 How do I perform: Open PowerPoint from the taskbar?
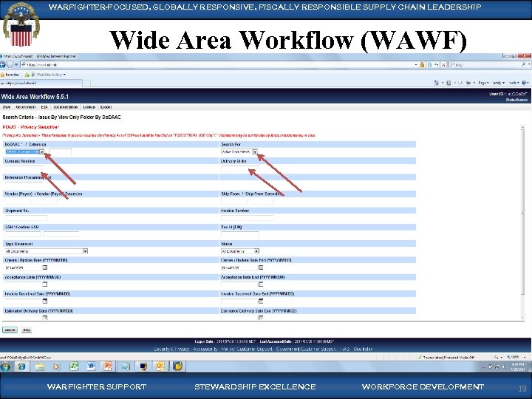[108, 366]
